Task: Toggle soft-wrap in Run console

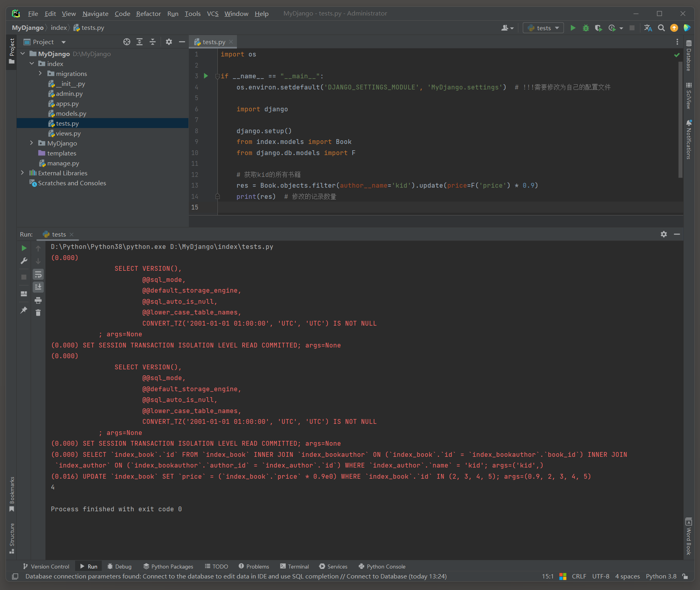Action: pos(38,274)
